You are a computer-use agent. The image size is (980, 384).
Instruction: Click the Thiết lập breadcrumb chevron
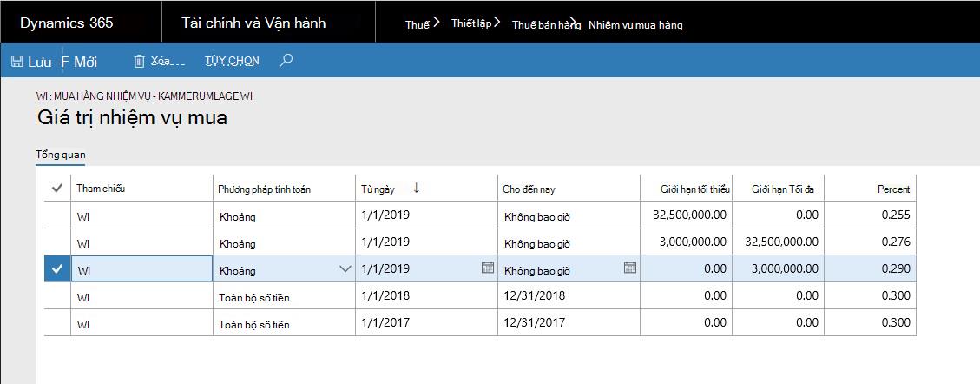pyautogui.click(x=497, y=23)
